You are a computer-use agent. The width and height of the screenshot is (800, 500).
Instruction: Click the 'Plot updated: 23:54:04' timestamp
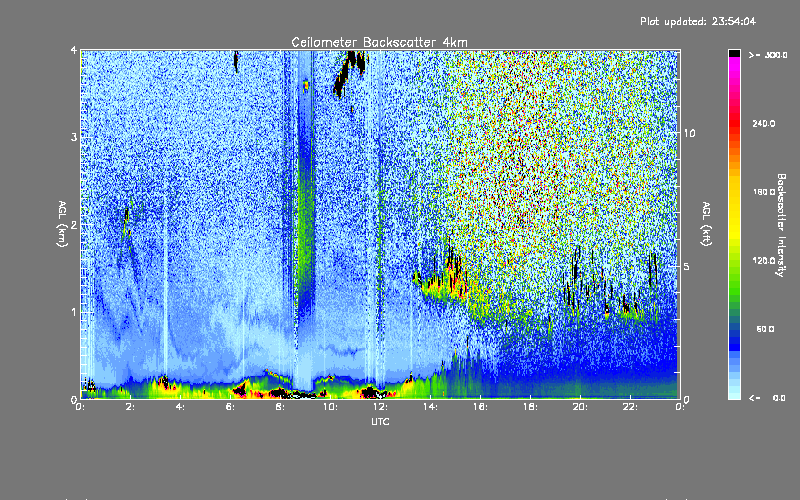coord(698,21)
